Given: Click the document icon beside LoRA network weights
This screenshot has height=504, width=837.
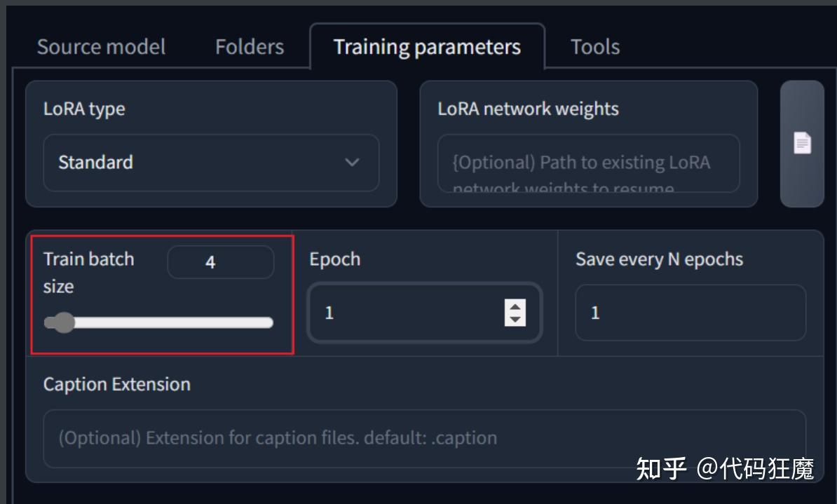Looking at the screenshot, I should pos(802,144).
